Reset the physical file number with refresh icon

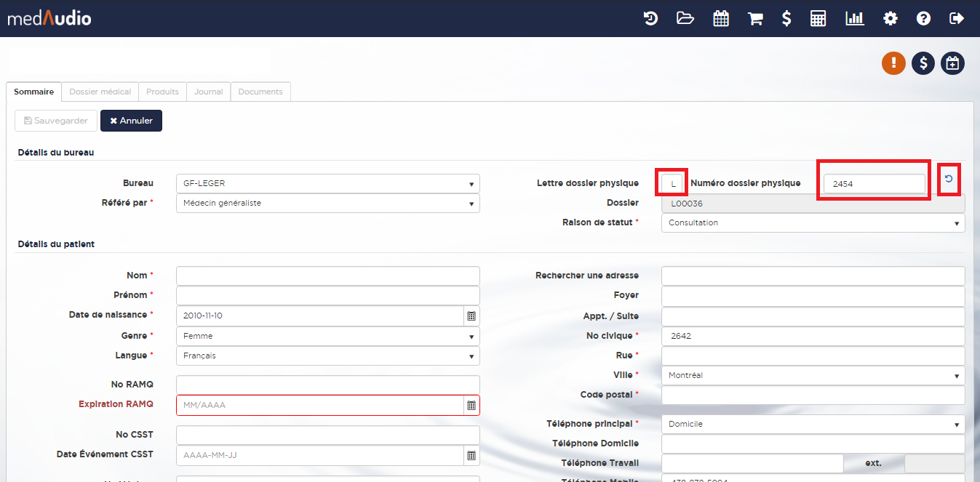[949, 179]
